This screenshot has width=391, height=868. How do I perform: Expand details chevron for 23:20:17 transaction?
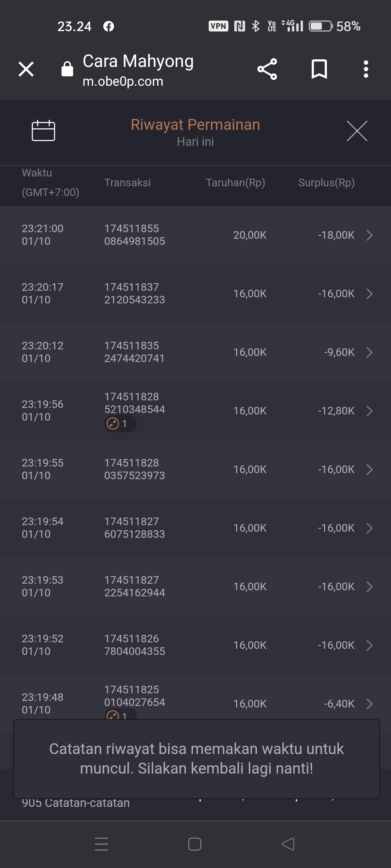pyautogui.click(x=369, y=294)
